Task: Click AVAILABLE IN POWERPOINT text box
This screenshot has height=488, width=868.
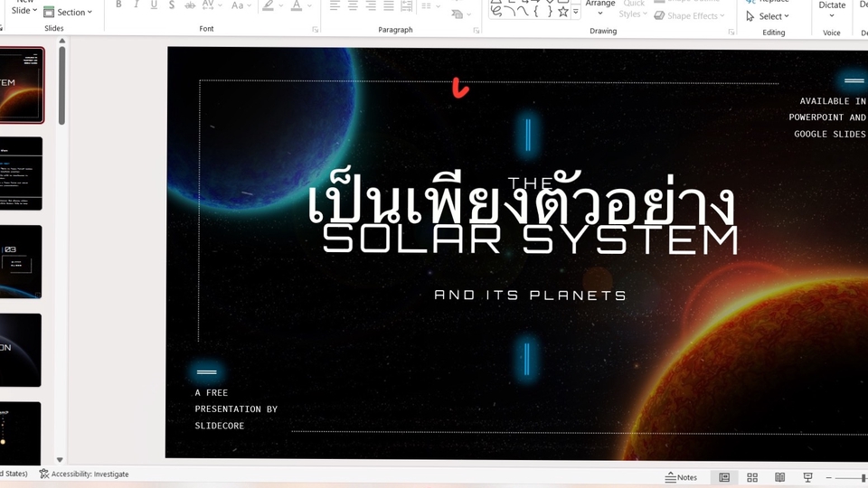Action: pos(827,117)
